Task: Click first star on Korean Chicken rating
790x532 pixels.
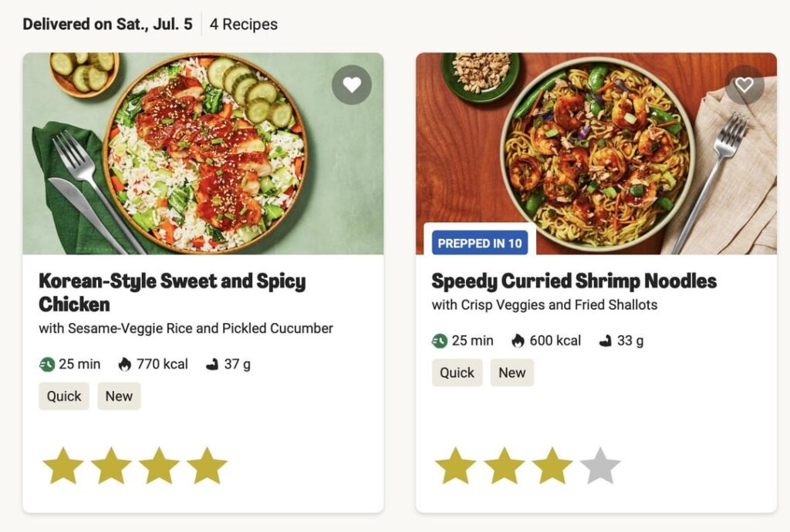Action: pyautogui.click(x=62, y=466)
